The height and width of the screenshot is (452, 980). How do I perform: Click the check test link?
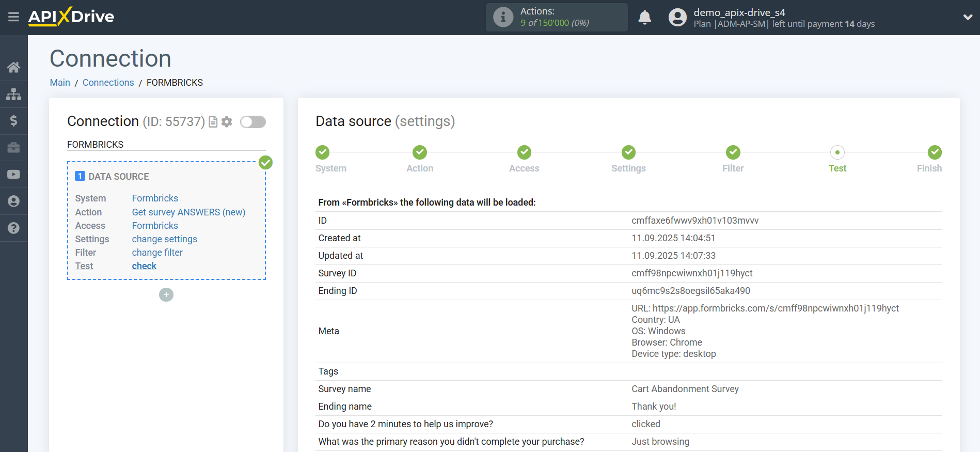coord(144,266)
